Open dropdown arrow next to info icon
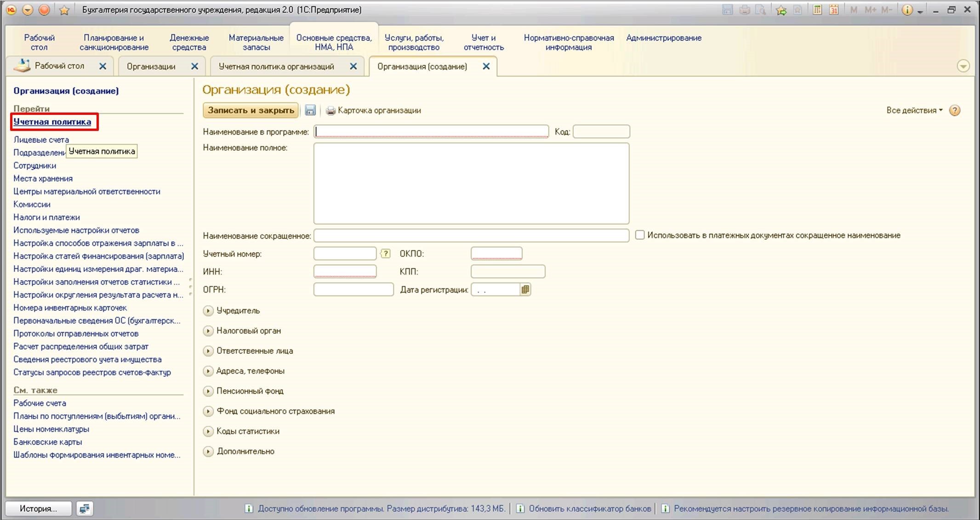980x520 pixels. (x=920, y=11)
